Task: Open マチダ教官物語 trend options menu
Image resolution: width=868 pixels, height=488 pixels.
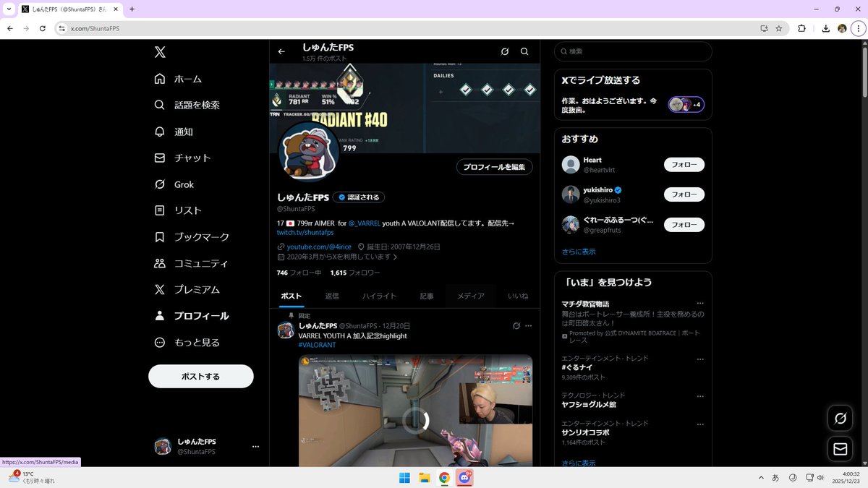Action: click(x=699, y=304)
